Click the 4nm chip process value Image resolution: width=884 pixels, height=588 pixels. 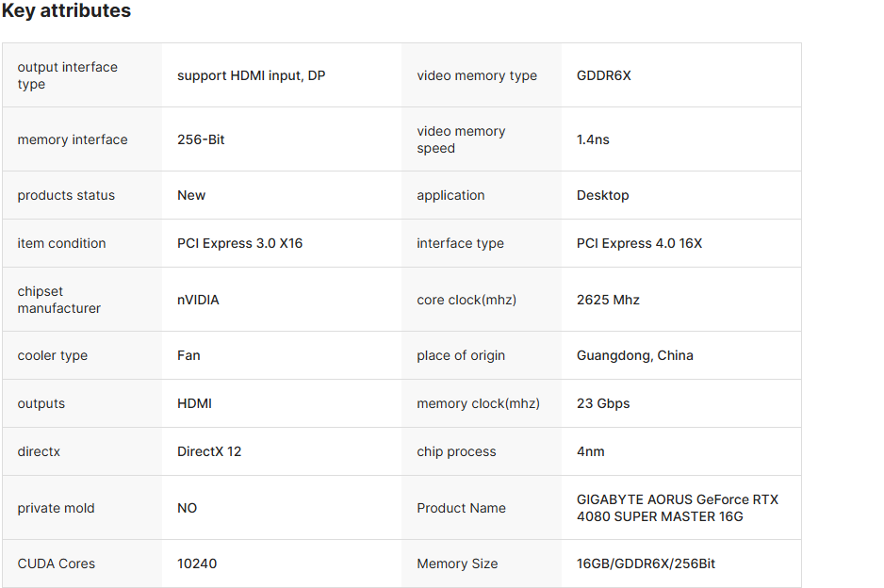(x=590, y=451)
